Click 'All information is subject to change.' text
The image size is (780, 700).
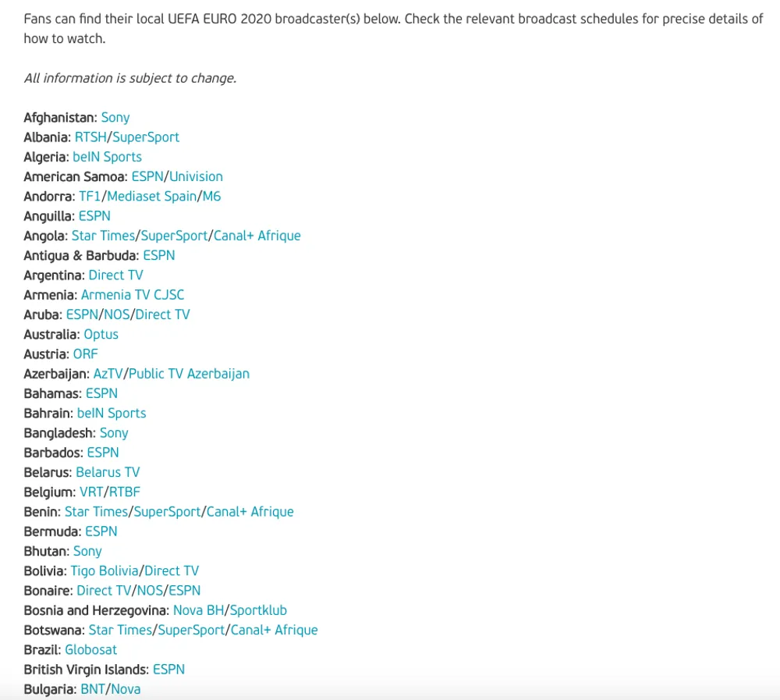coord(130,78)
